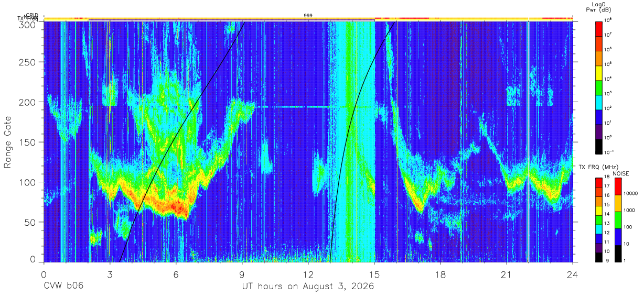Screen dimensions: 644x297
Task: Click the '14' label on TX FRQ scale
Action: point(608,214)
